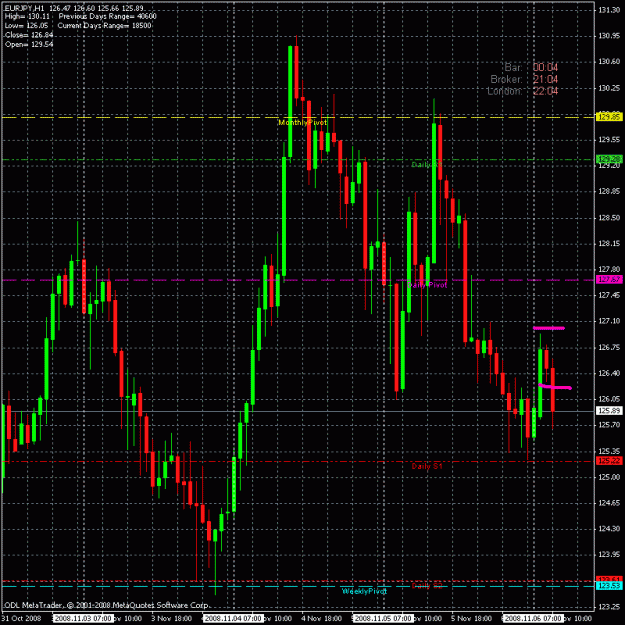Click the "31 Oct 2008" time label
This screenshot has height=625, width=625.
(22, 619)
